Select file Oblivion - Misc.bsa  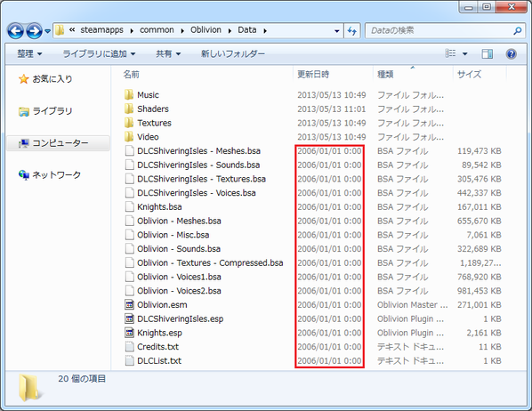[173, 235]
